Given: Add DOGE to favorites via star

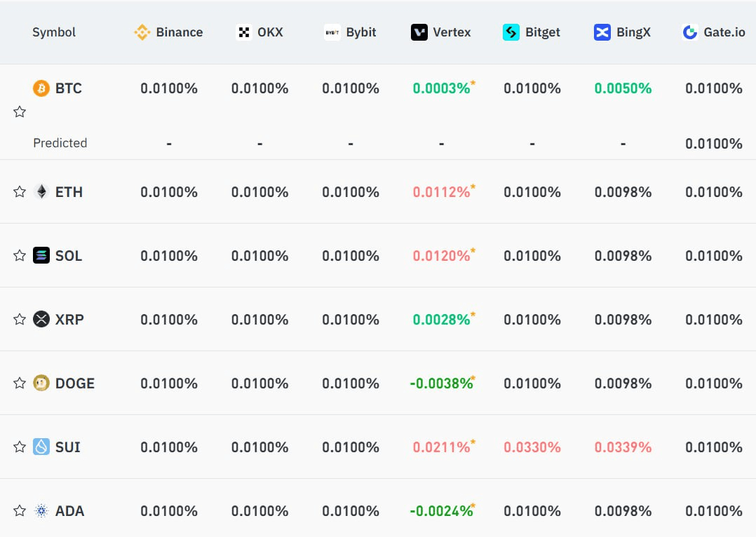Looking at the screenshot, I should pos(20,383).
